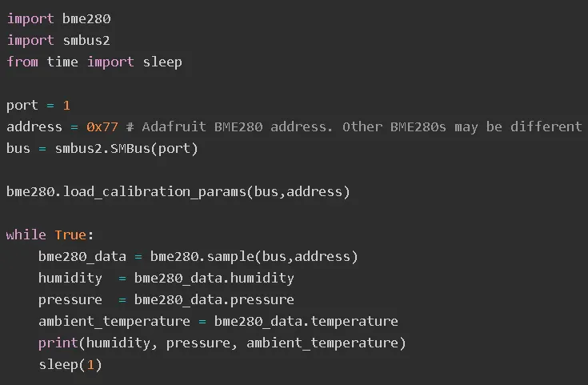Click 'address' variable name at its definition
Screen dimensions: 588x385
click(34, 126)
